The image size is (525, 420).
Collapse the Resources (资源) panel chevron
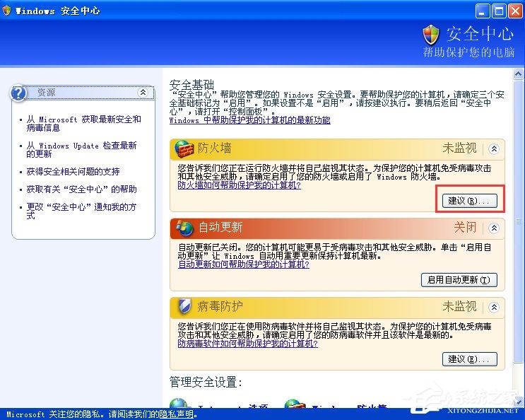pos(143,93)
